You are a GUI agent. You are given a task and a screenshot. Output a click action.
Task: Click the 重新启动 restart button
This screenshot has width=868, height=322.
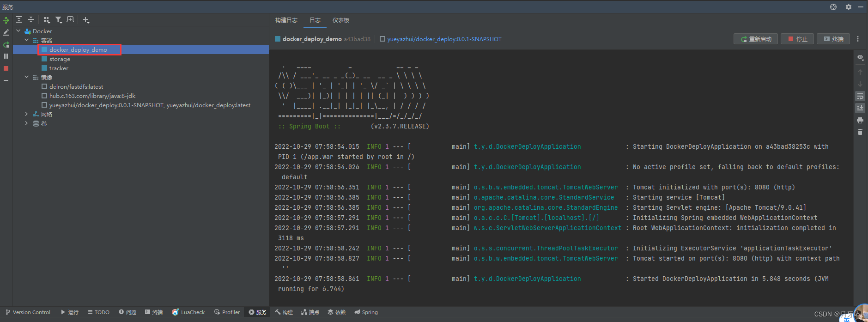[756, 39]
